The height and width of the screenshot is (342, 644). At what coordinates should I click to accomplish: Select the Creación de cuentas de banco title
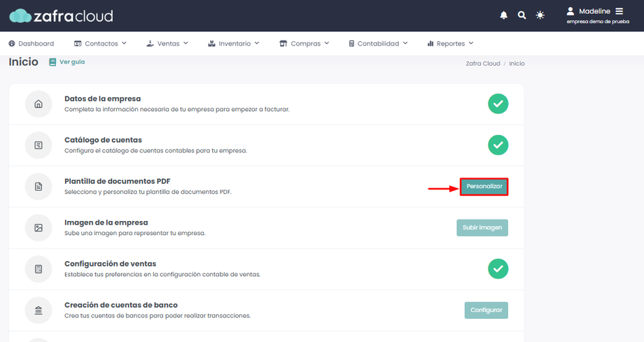click(120, 305)
